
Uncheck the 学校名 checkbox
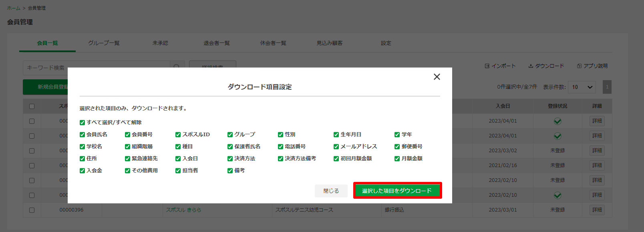[82, 147]
